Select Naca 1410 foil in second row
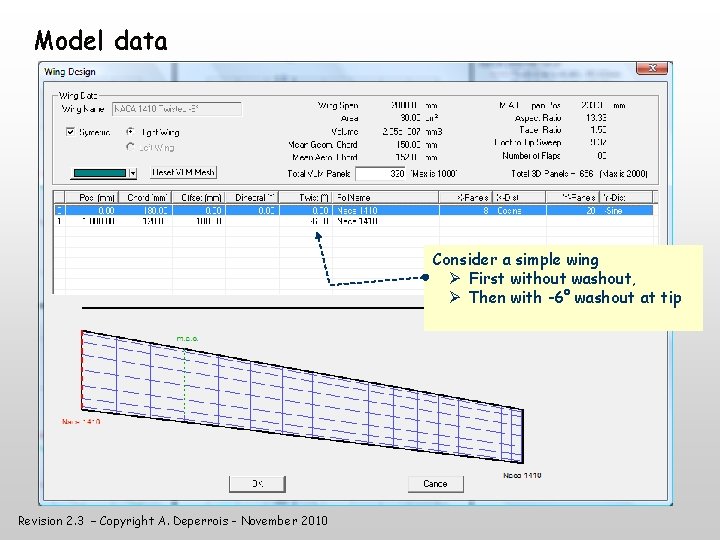Image resolution: width=720 pixels, height=540 pixels. coord(385,221)
